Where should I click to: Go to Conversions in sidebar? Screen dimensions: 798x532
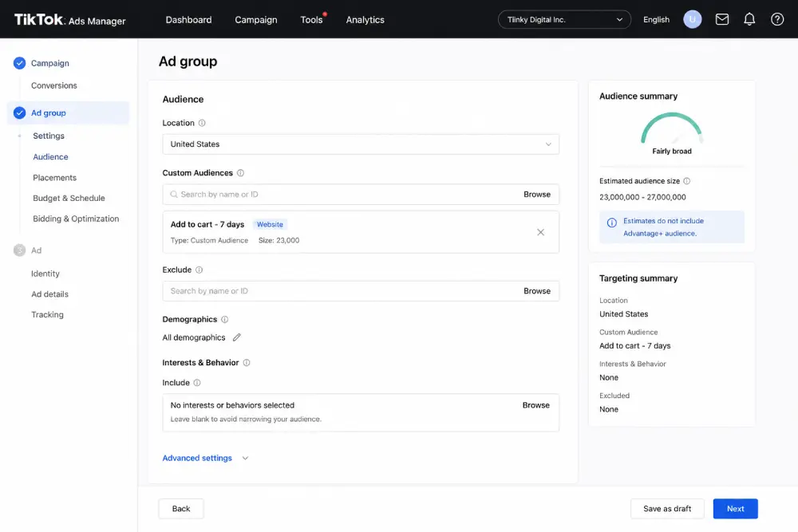tap(54, 85)
